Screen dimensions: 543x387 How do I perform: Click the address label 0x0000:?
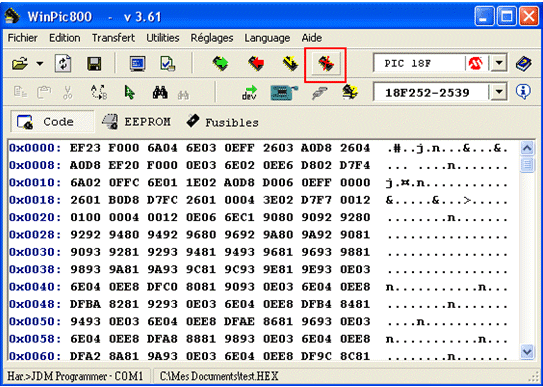(35, 148)
